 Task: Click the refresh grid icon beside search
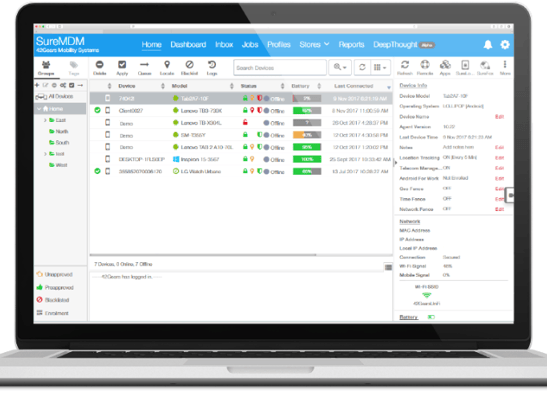362,67
